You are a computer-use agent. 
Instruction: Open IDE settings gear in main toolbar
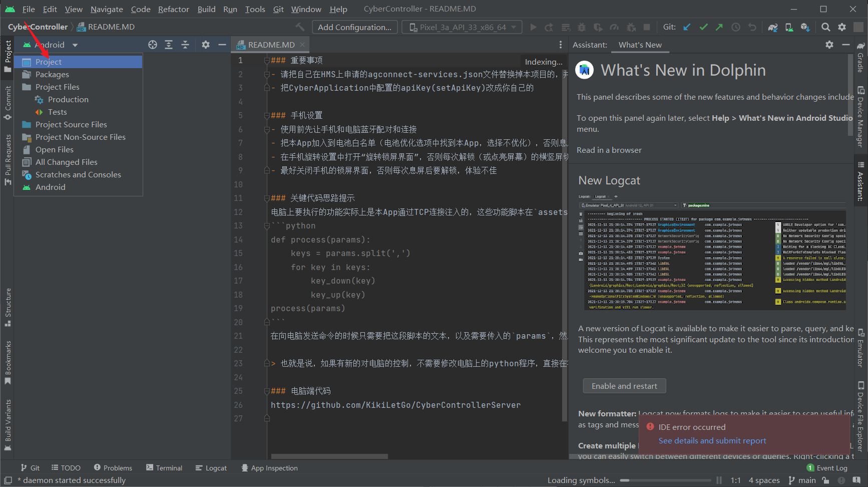tap(842, 27)
